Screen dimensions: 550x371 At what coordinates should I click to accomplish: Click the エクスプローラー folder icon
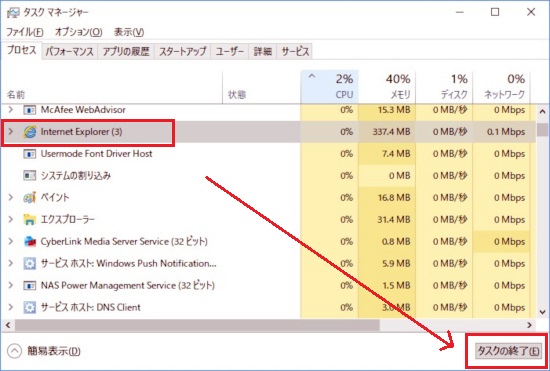tap(30, 220)
